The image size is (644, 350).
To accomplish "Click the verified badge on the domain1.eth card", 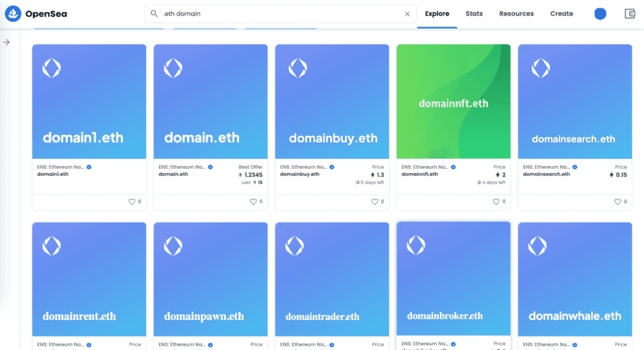I will (89, 167).
